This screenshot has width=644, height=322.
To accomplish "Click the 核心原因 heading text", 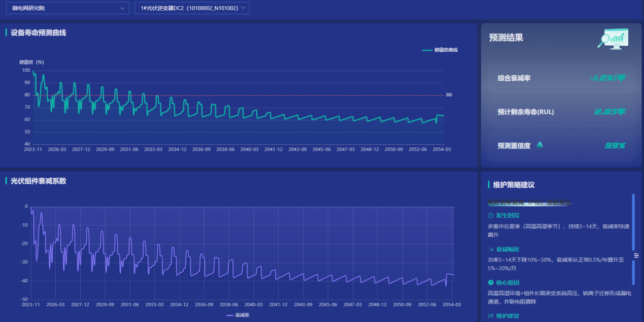I will tap(507, 282).
